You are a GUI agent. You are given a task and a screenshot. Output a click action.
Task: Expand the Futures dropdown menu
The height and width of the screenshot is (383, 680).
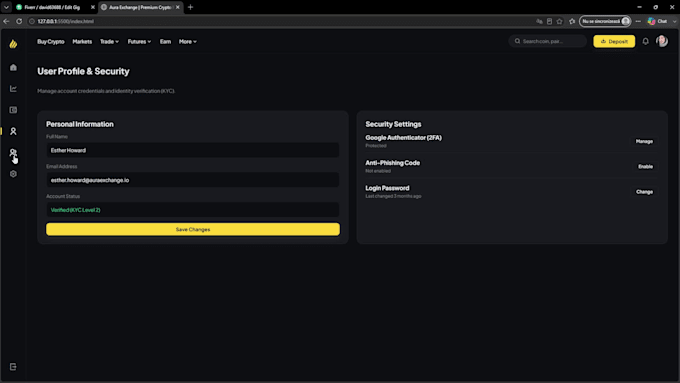(139, 42)
